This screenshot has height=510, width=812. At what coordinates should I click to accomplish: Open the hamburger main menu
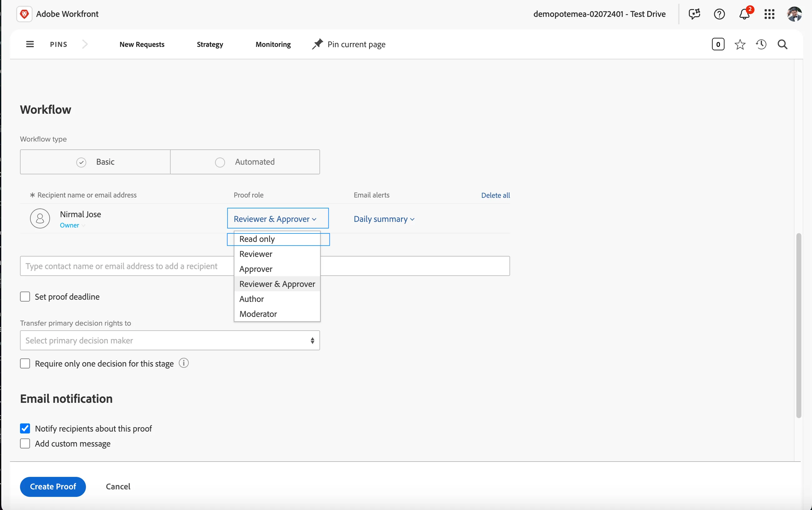pos(30,44)
